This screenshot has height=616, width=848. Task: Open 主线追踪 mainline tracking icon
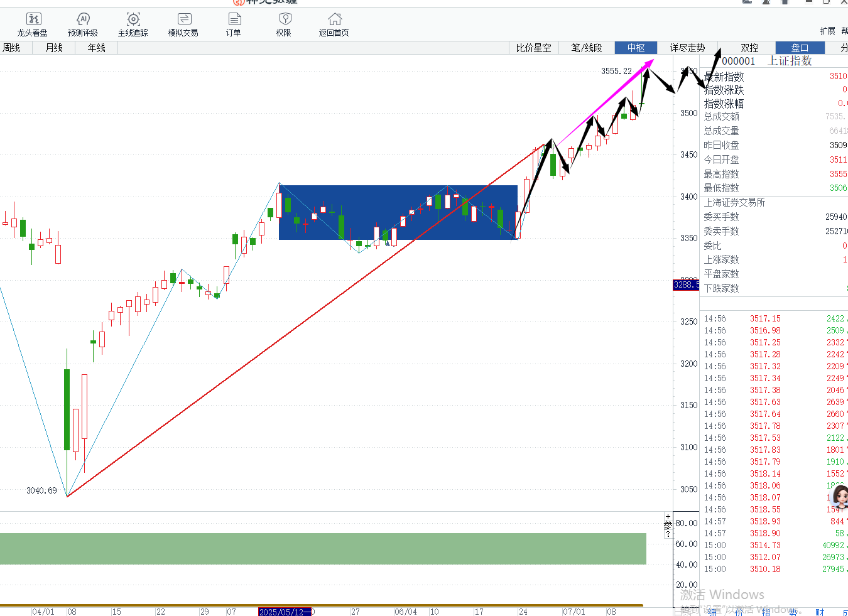133,24
